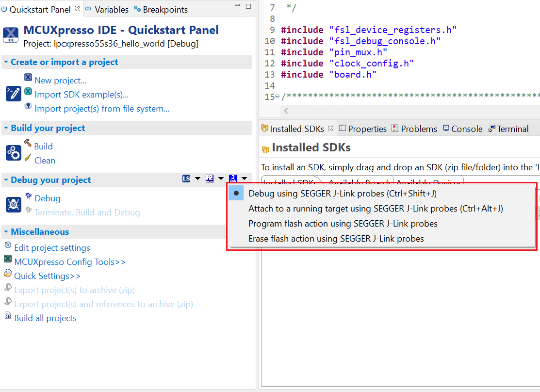Viewport: 540px width, 392px height.
Task: Click the Import SDK example(s) link
Action: pyautogui.click(x=82, y=95)
